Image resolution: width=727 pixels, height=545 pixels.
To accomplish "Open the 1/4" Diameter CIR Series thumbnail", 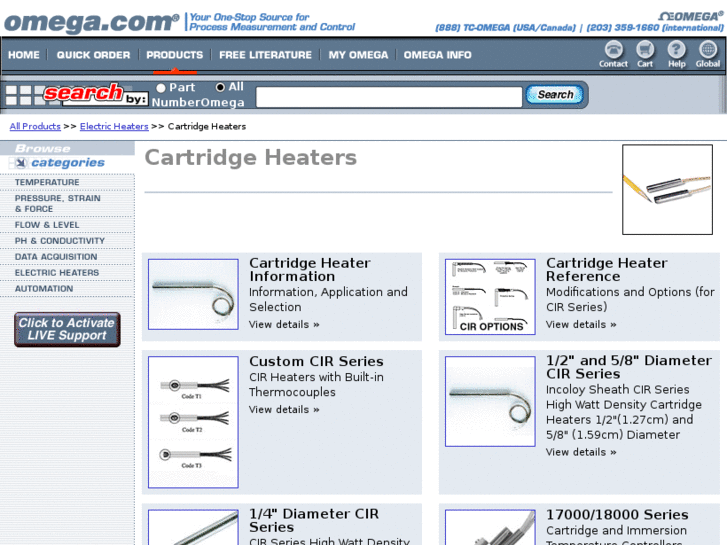I will point(193,527).
